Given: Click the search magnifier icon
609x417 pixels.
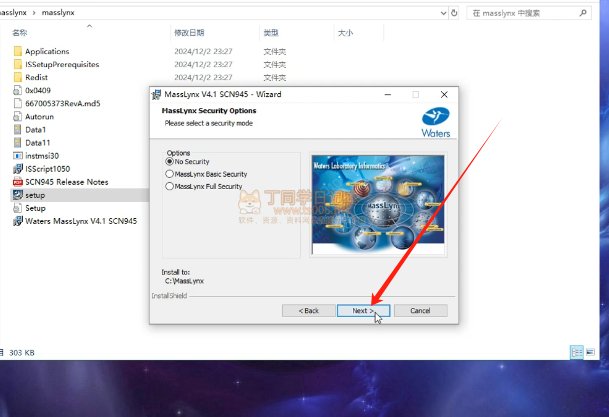Looking at the screenshot, I should point(583,13).
